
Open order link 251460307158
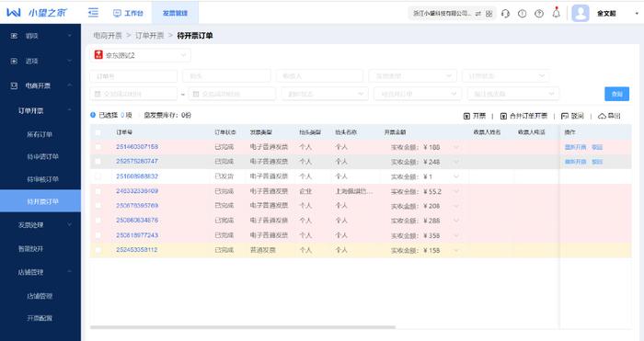[137, 147]
